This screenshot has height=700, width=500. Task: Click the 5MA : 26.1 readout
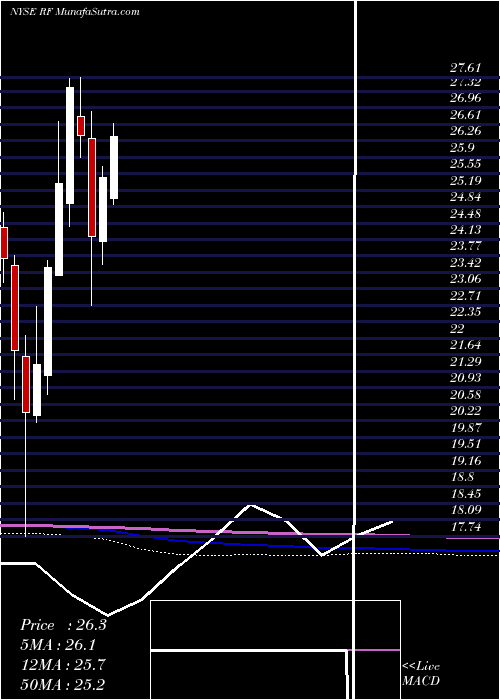[58, 645]
